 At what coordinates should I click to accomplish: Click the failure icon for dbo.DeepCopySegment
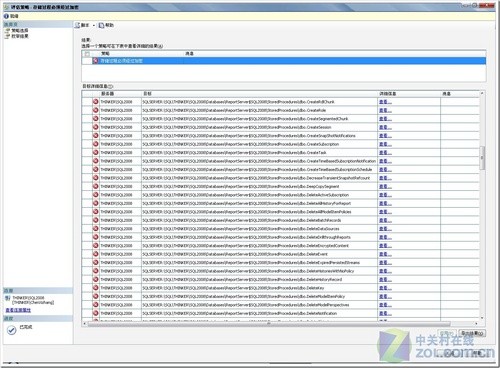pyautogui.click(x=96, y=186)
